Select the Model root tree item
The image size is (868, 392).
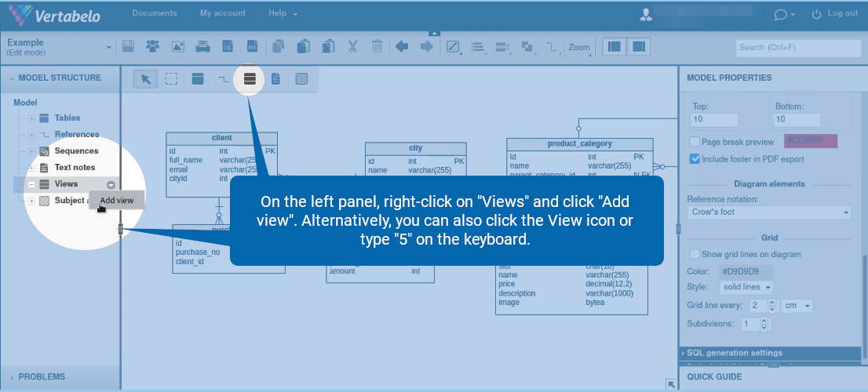(x=25, y=102)
